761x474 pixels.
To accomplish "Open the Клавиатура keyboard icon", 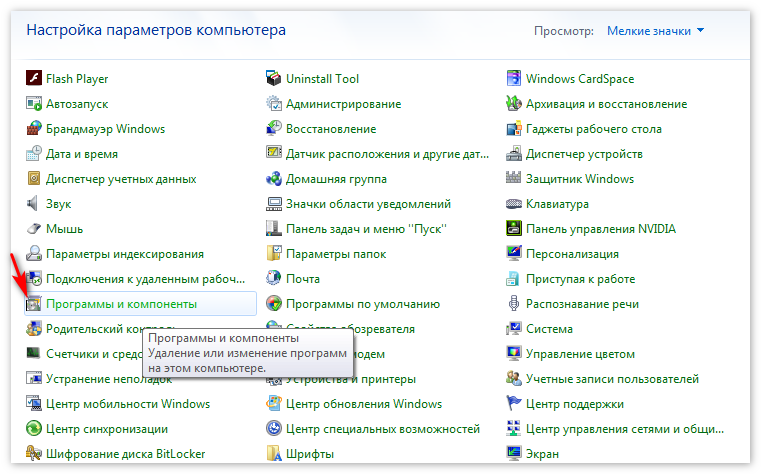I will click(513, 203).
